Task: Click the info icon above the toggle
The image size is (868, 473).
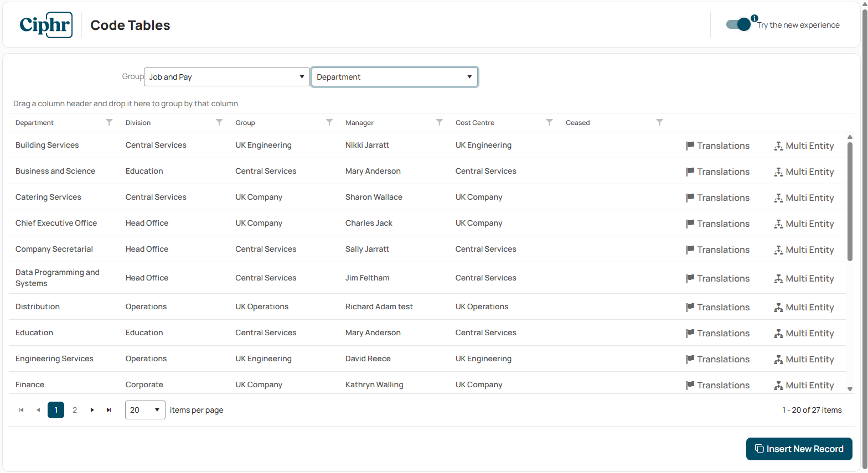Action: tap(755, 18)
